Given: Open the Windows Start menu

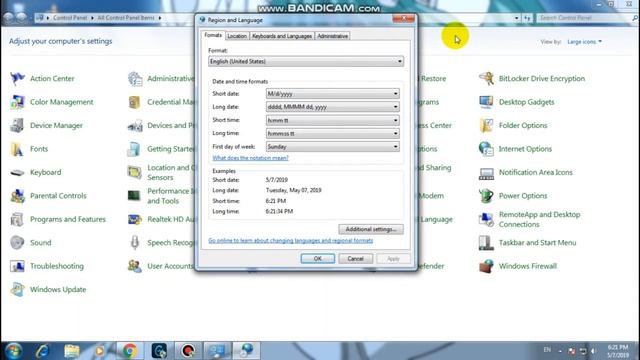Looking at the screenshot, I should (14, 351).
